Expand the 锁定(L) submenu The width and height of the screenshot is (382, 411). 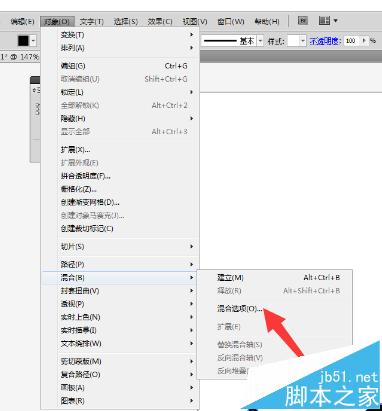point(120,92)
